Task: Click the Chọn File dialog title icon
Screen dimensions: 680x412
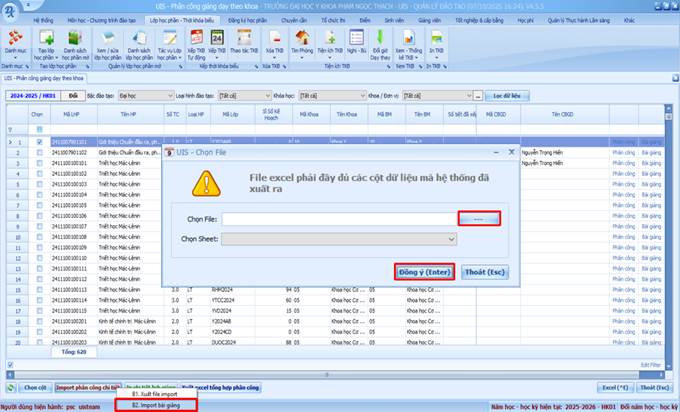Action: point(169,152)
